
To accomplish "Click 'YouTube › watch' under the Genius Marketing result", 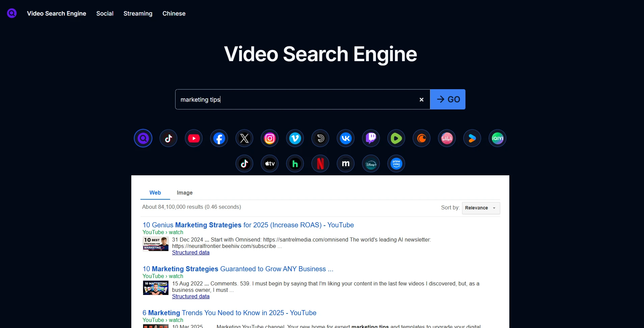I will (163, 232).
